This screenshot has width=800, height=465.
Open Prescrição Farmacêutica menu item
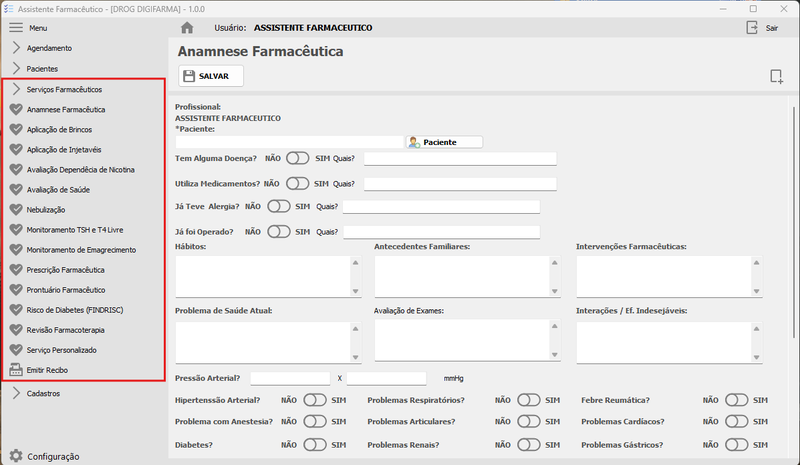65,270
